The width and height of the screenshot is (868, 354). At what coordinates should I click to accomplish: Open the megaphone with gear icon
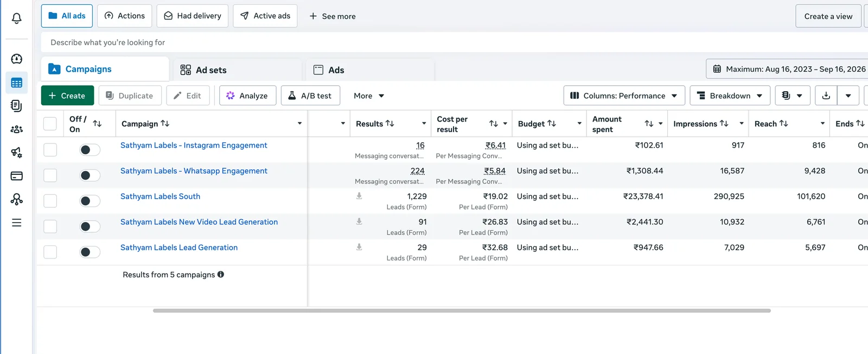17,153
